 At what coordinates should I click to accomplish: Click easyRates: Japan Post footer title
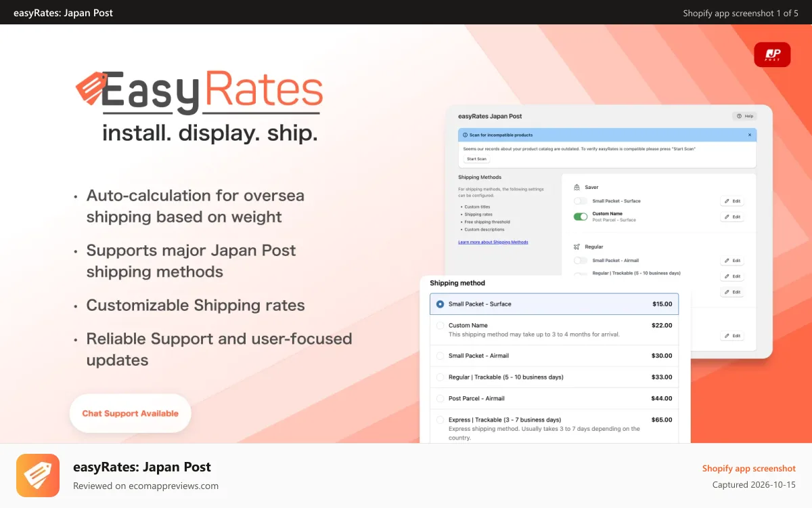(142, 467)
